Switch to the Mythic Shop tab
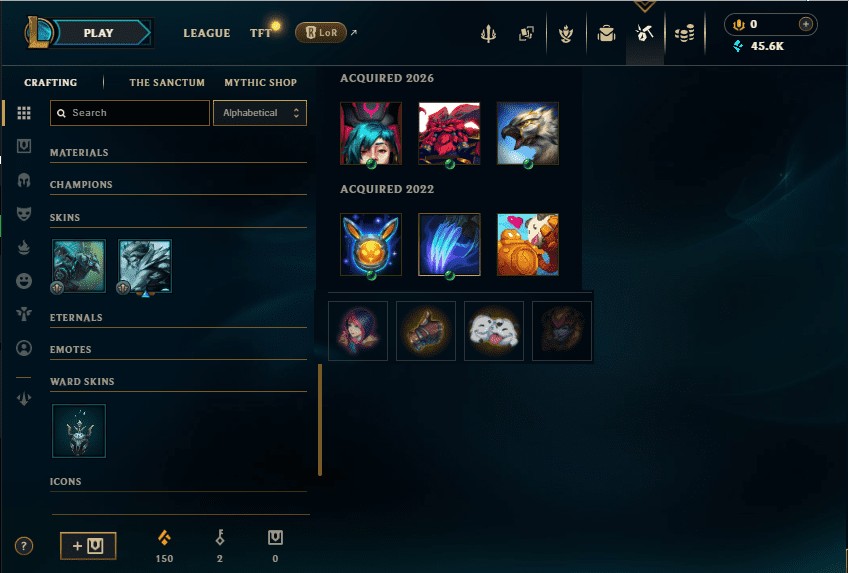 [260, 82]
